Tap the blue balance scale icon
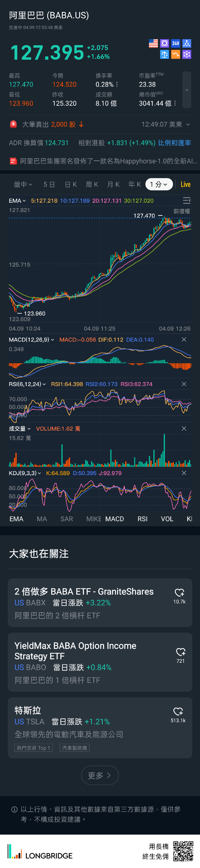The height and width of the screenshot is (868, 200). (164, 55)
